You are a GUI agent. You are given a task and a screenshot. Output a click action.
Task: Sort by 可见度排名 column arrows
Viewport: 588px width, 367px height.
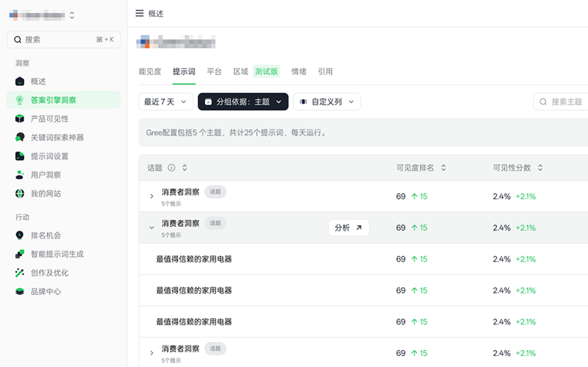coord(443,167)
